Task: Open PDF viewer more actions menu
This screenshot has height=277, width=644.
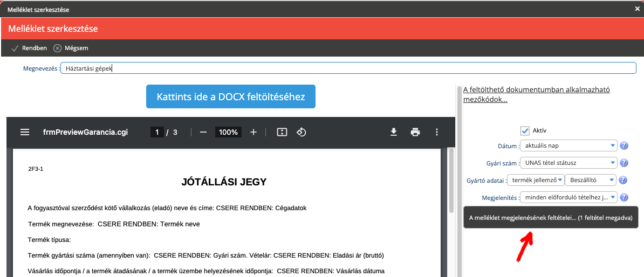Action: click(437, 132)
